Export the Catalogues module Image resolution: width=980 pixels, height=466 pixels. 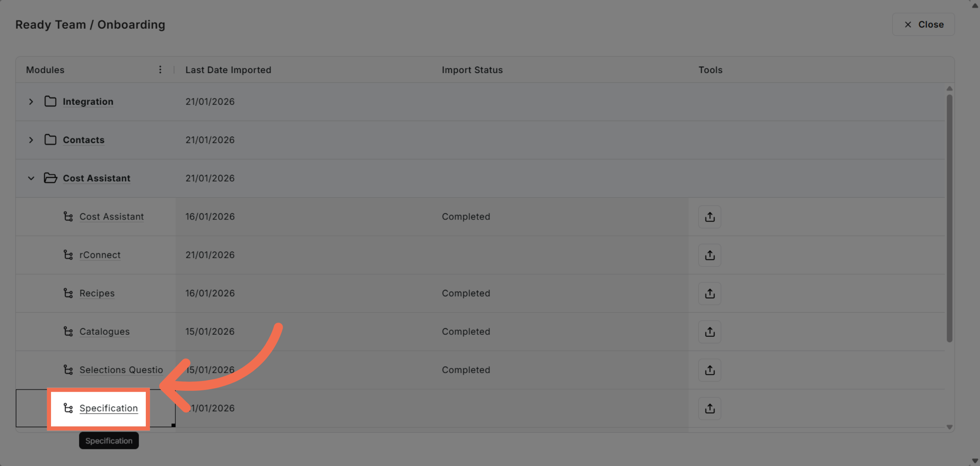click(709, 332)
